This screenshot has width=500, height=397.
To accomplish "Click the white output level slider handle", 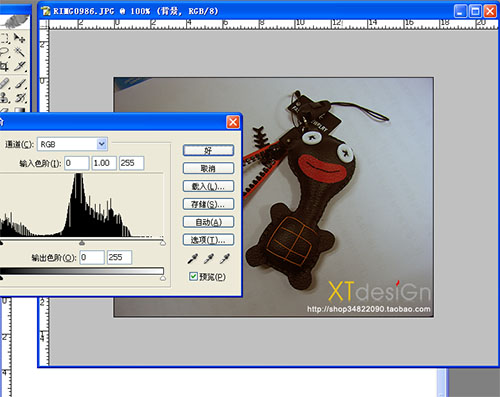I will [163, 278].
